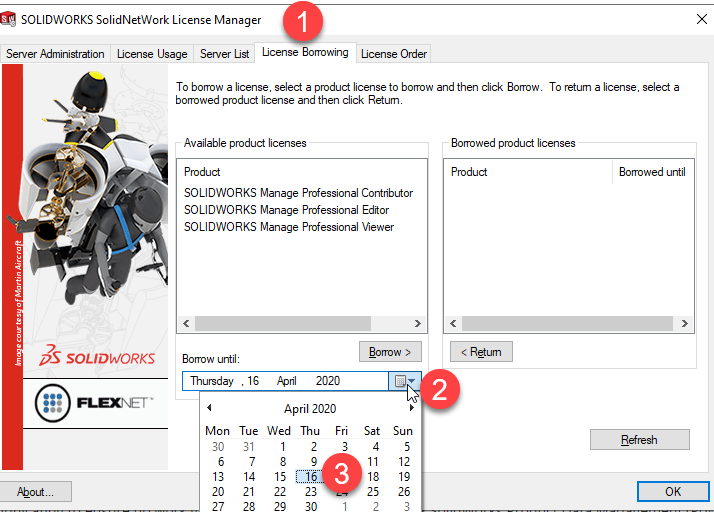The height and width of the screenshot is (512, 714).
Task: Close the License Manager window
Action: tap(699, 19)
